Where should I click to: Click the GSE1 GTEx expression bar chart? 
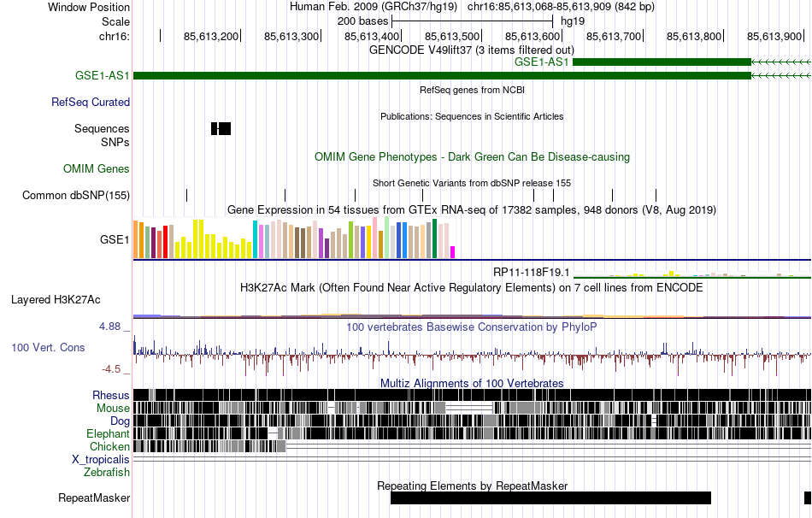tap(294, 238)
